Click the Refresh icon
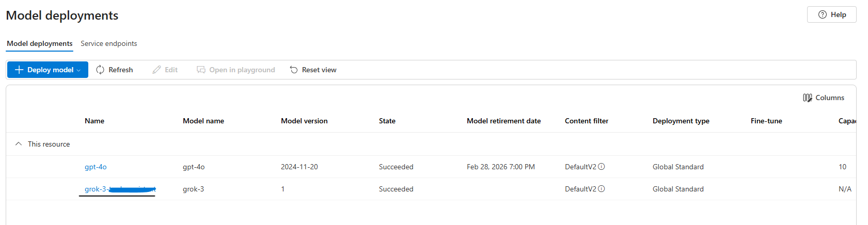868x225 pixels. [x=100, y=70]
